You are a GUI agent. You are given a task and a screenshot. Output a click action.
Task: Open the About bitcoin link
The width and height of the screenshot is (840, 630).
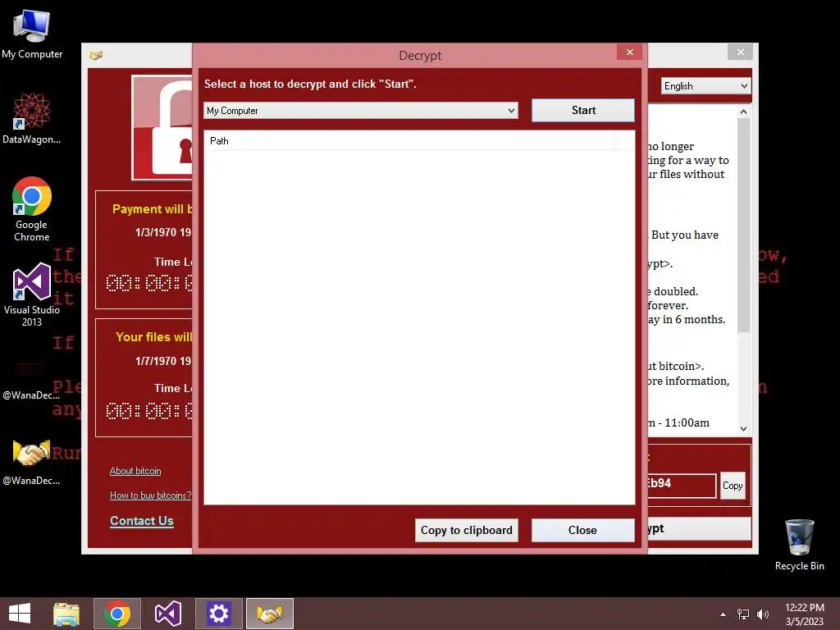pos(135,471)
